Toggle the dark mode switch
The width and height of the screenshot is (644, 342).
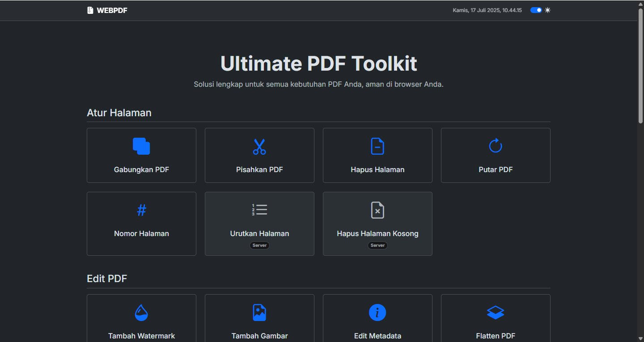[536, 10]
